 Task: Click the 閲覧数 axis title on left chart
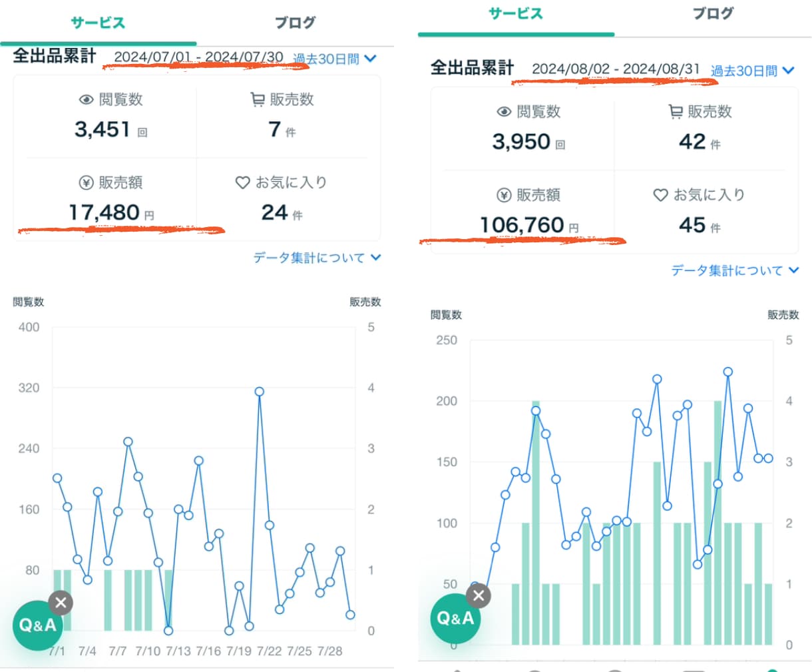pos(29,302)
